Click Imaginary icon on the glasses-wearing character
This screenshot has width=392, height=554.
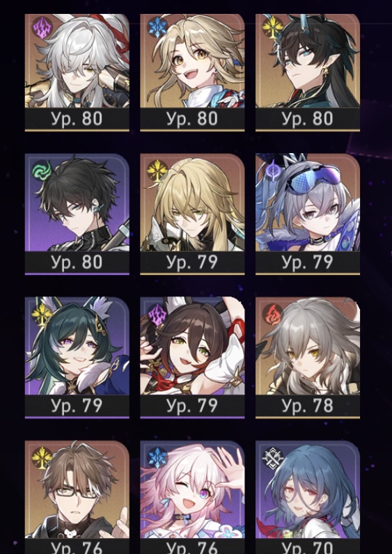(x=42, y=458)
